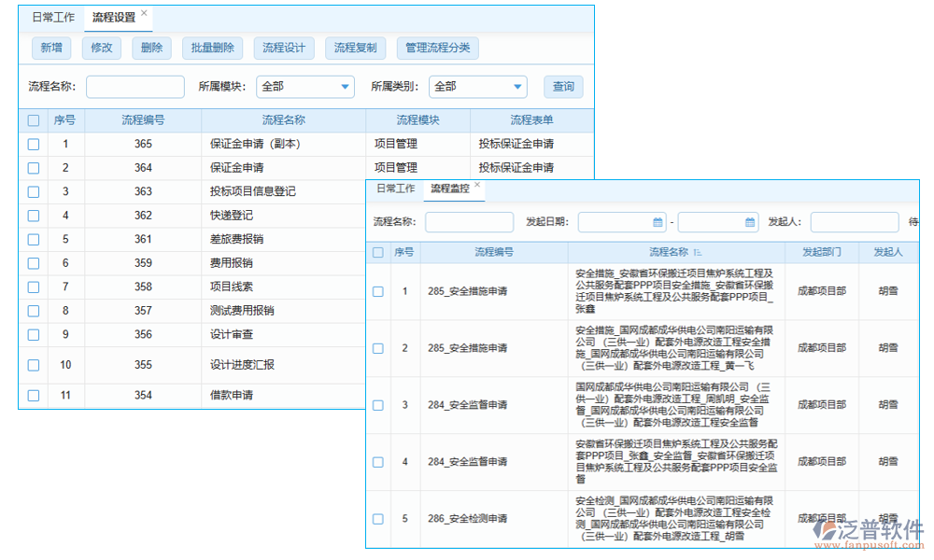Click the 删除 button
Screen dimensions: 934x560
click(x=151, y=48)
